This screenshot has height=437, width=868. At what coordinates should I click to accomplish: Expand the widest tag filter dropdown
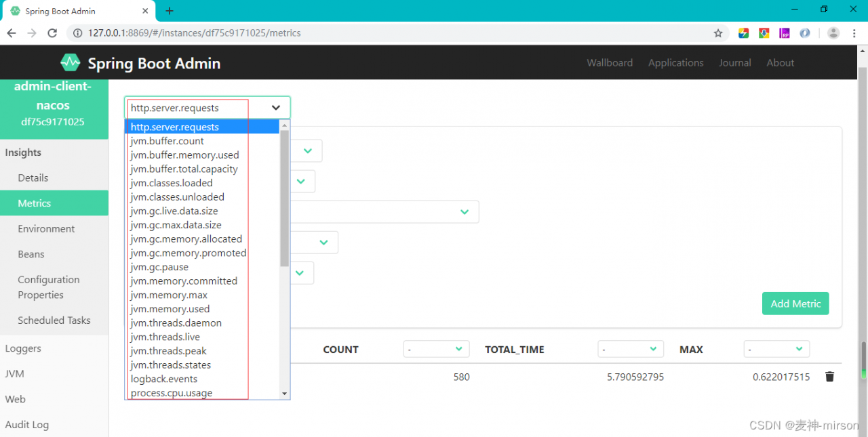465,212
